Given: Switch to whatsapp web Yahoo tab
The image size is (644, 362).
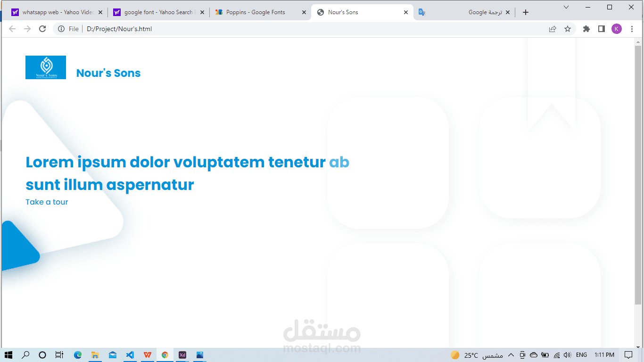Looking at the screenshot, I should click(57, 12).
